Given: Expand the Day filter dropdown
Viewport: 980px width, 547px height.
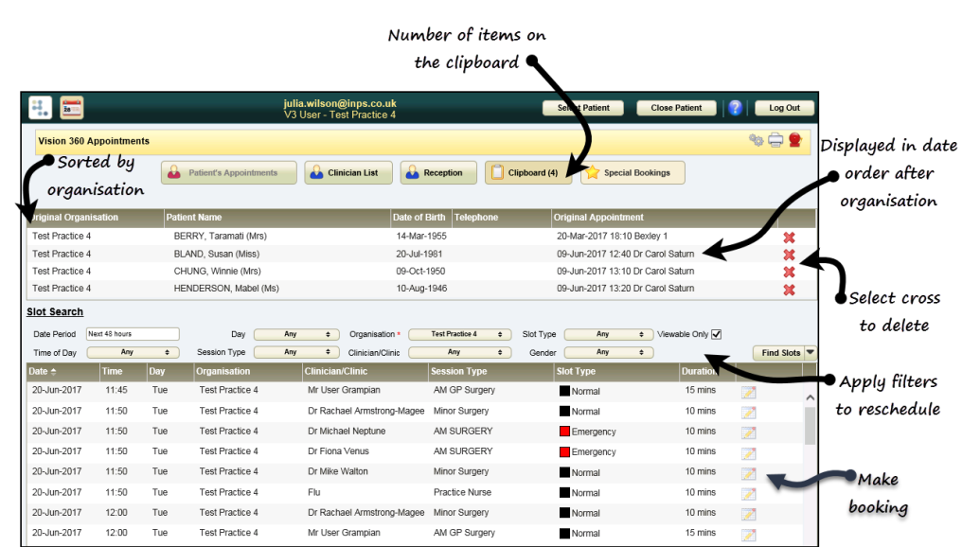Looking at the screenshot, I should [296, 334].
